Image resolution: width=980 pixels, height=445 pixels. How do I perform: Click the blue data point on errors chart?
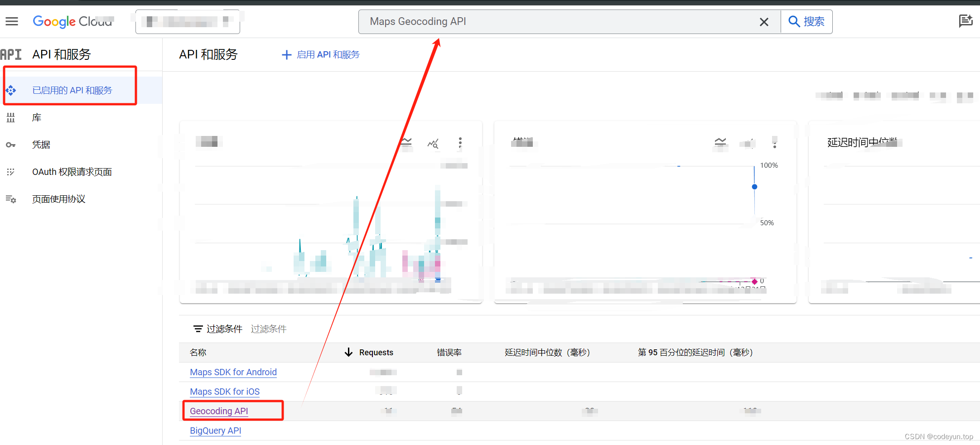coord(754,187)
